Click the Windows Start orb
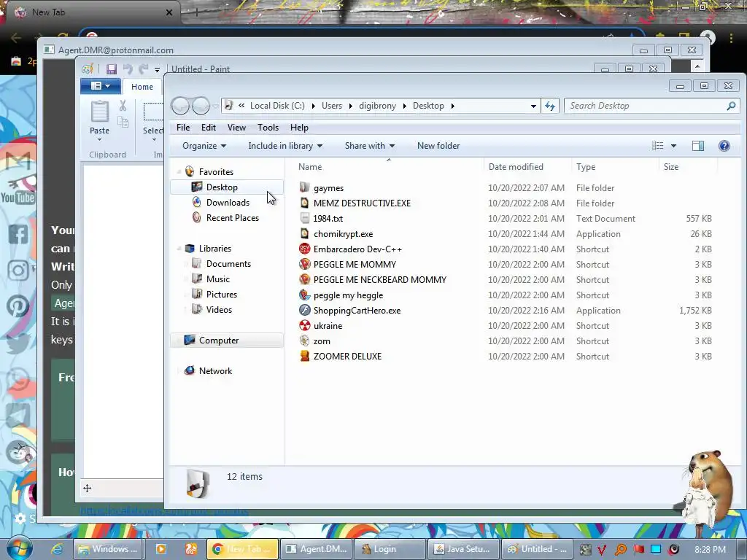The width and height of the screenshot is (747, 560). (x=19, y=548)
